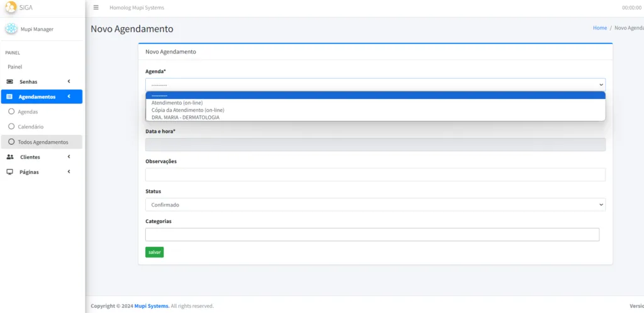Click the Clientes people icon
Viewport: 644px width, 313px height.
click(x=10, y=157)
